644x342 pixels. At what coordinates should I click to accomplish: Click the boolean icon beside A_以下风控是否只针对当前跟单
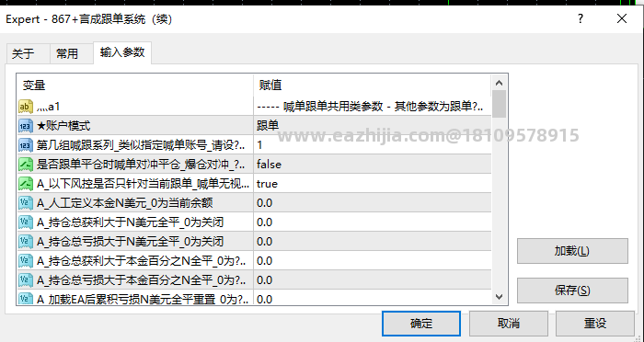click(26, 184)
